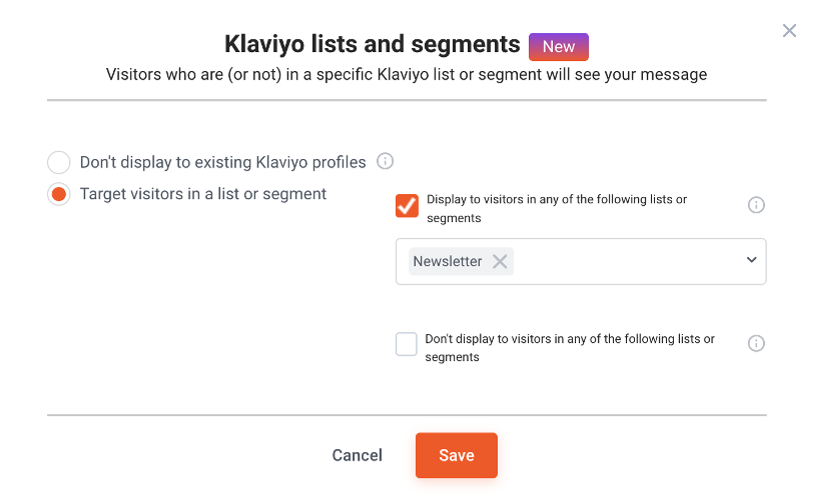
Task: Click inside the segment selection field
Action: coord(617,261)
